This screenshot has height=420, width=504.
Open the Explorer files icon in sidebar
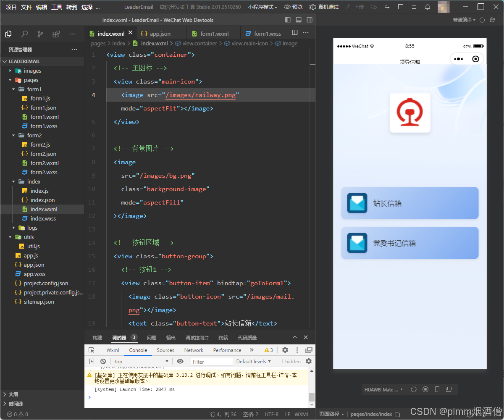coord(8,34)
